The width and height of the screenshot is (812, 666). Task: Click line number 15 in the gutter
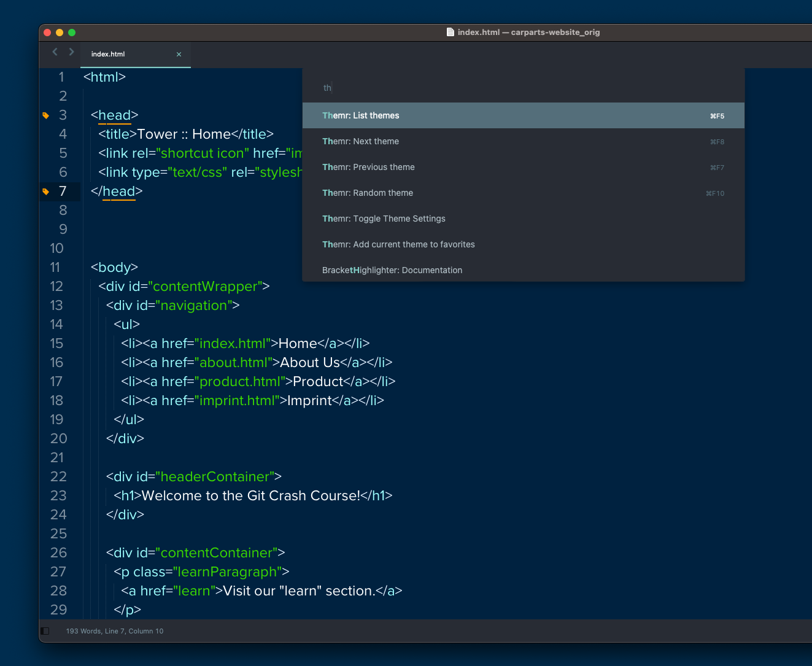(56, 343)
